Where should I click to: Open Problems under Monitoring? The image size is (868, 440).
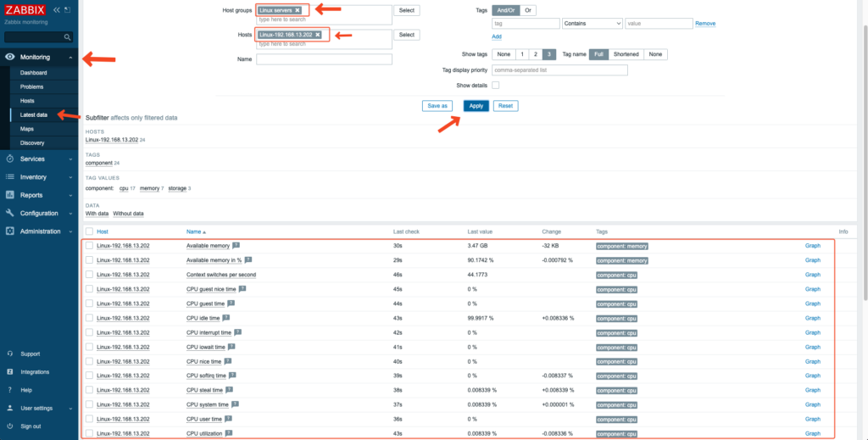tap(31, 86)
